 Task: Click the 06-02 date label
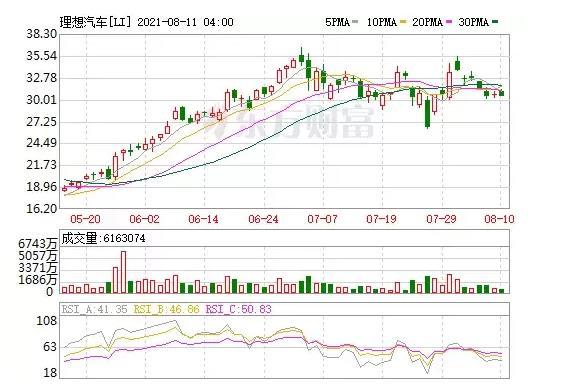click(x=144, y=219)
